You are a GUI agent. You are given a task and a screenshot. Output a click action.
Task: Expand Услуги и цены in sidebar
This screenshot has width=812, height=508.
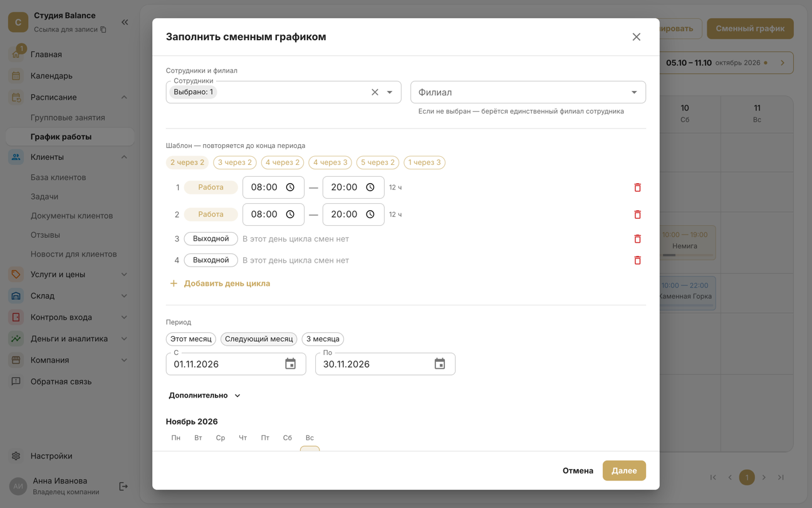[124, 274]
